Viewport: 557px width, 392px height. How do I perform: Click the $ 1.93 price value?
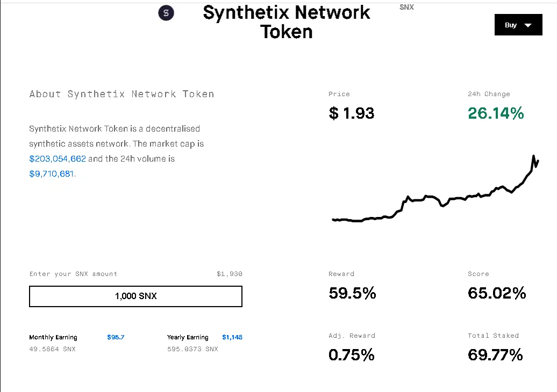coord(351,113)
